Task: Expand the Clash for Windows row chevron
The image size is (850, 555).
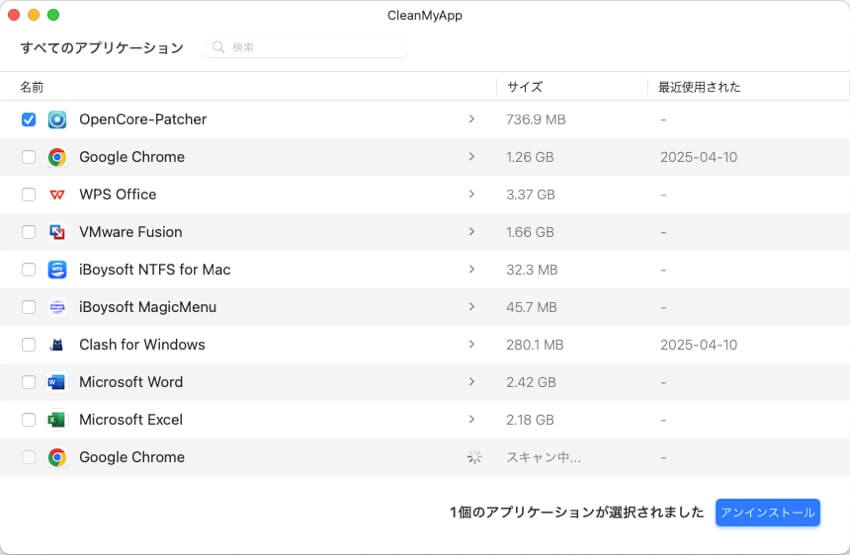Action: (x=471, y=344)
